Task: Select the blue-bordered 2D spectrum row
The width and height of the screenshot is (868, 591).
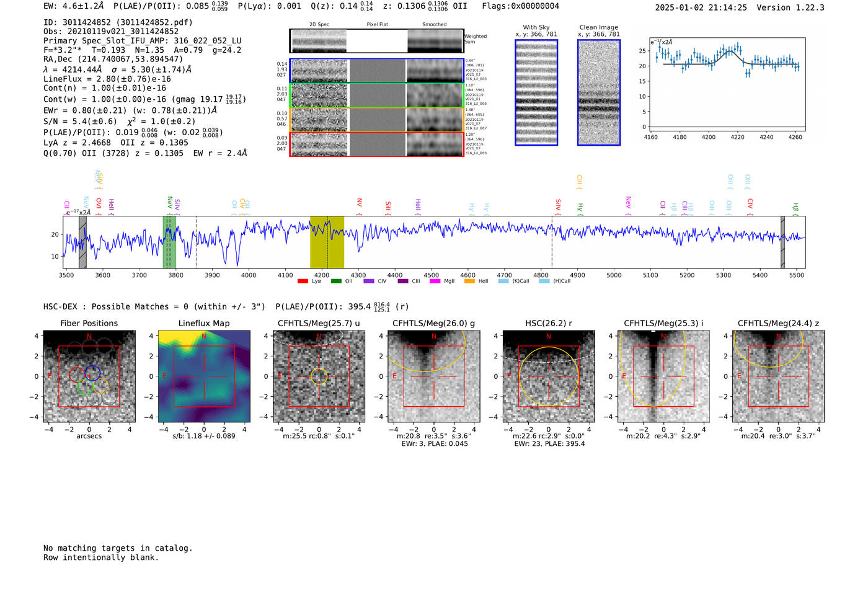Action: pyautogui.click(x=377, y=71)
